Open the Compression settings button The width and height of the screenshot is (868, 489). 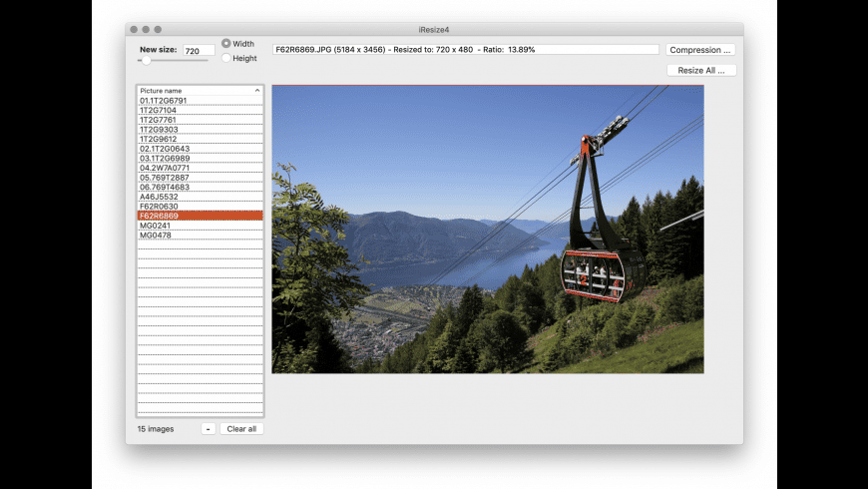pos(700,50)
